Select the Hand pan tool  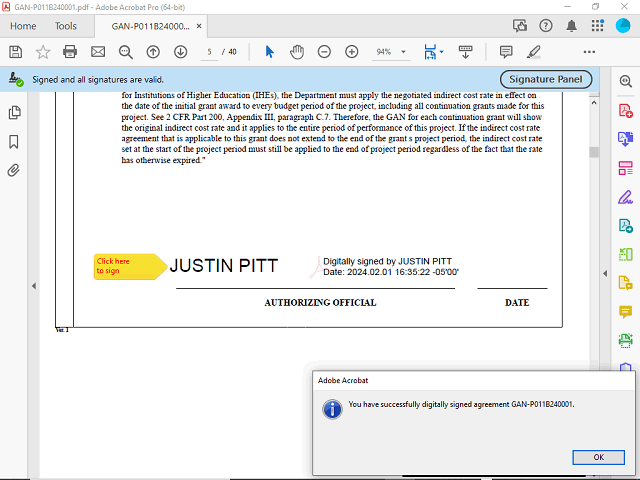pyautogui.click(x=297, y=51)
